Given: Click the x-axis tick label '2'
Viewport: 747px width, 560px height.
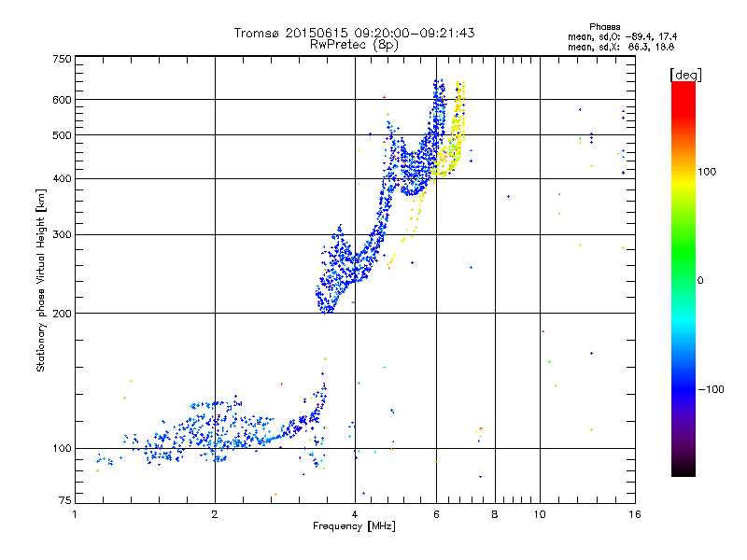Looking at the screenshot, I should 215,514.
